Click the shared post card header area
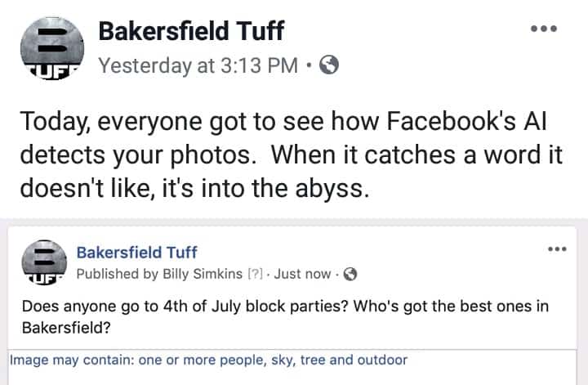 pyautogui.click(x=292, y=262)
